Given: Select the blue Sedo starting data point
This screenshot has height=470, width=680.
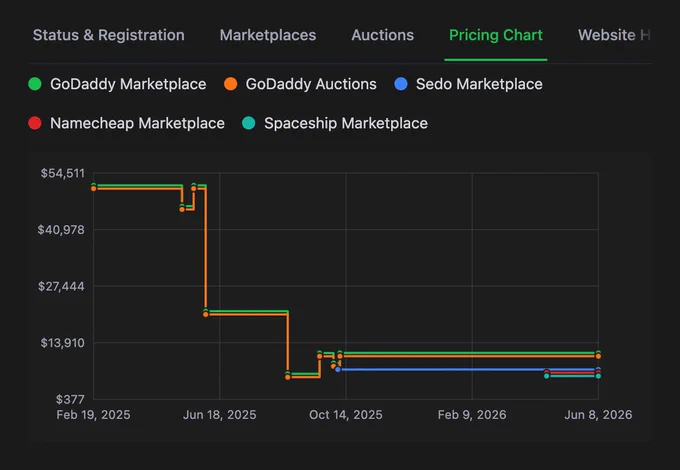Looking at the screenshot, I should [338, 369].
